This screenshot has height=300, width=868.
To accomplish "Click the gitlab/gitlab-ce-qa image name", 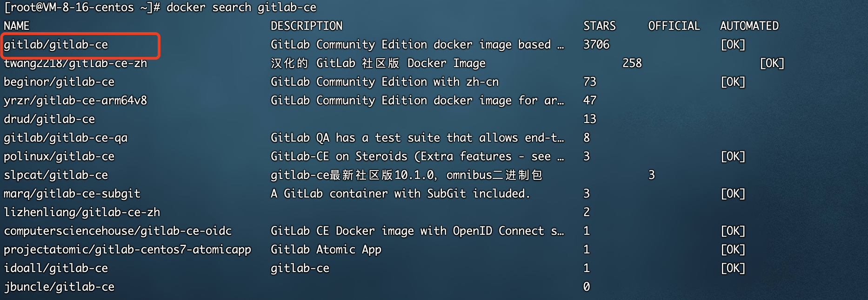I will point(66,138).
